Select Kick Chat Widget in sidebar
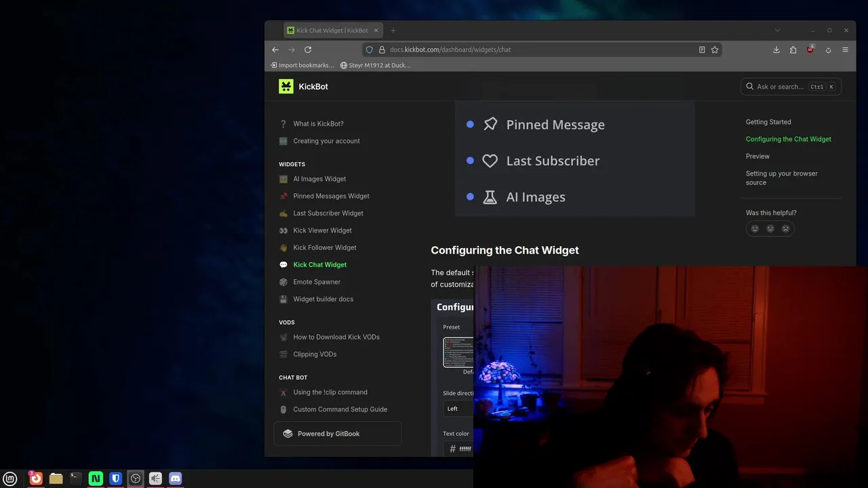Viewport: 868px width, 488px height. pyautogui.click(x=319, y=265)
